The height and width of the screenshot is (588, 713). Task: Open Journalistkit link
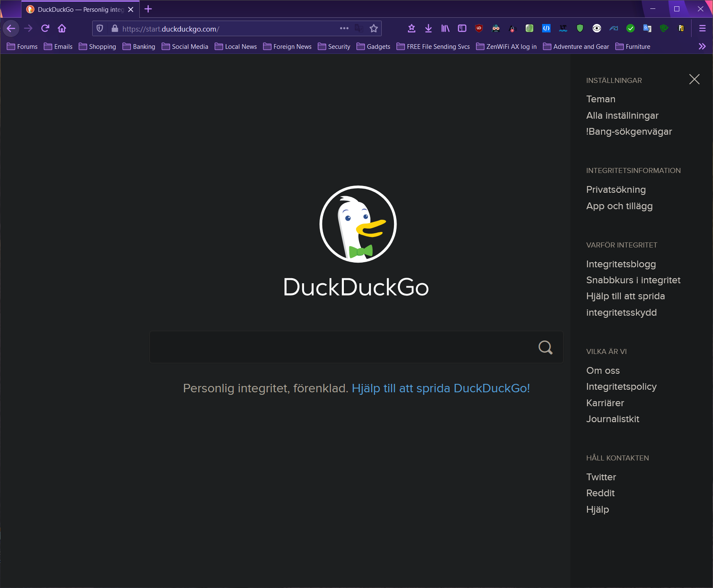(x=612, y=419)
